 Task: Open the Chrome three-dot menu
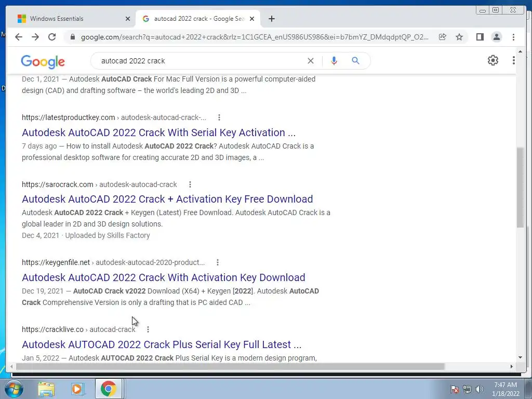tap(513, 37)
